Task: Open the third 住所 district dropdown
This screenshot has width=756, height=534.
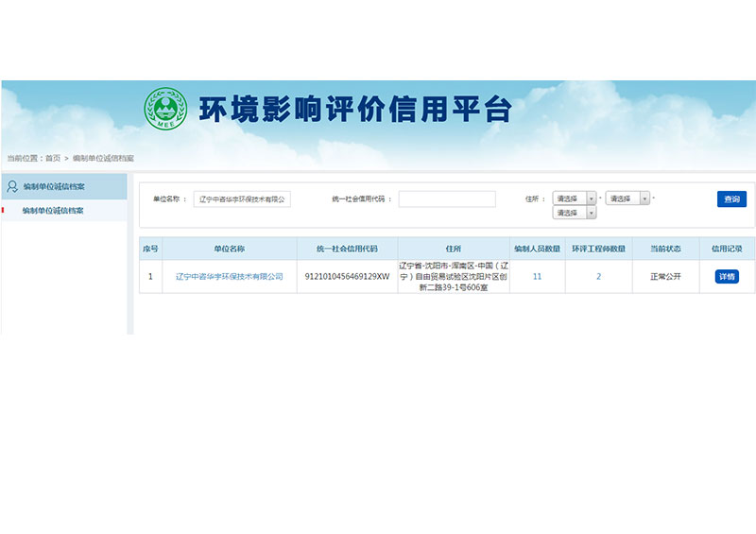Action: point(574,213)
